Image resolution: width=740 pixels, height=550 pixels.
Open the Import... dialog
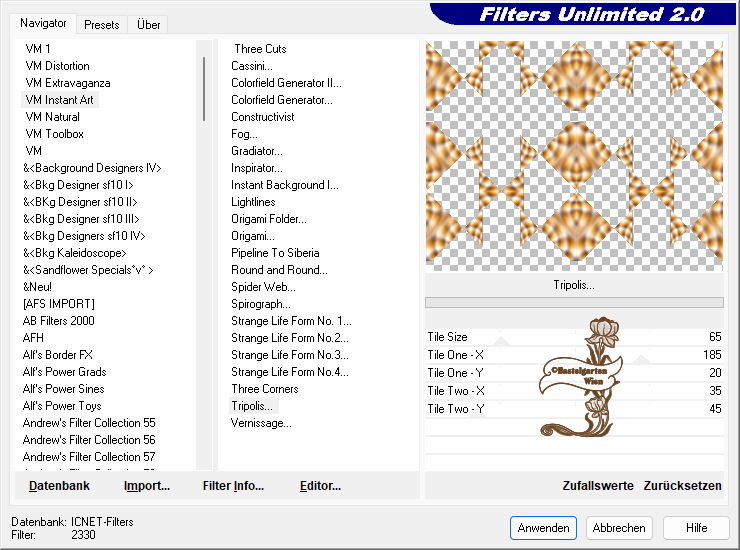coord(147,486)
